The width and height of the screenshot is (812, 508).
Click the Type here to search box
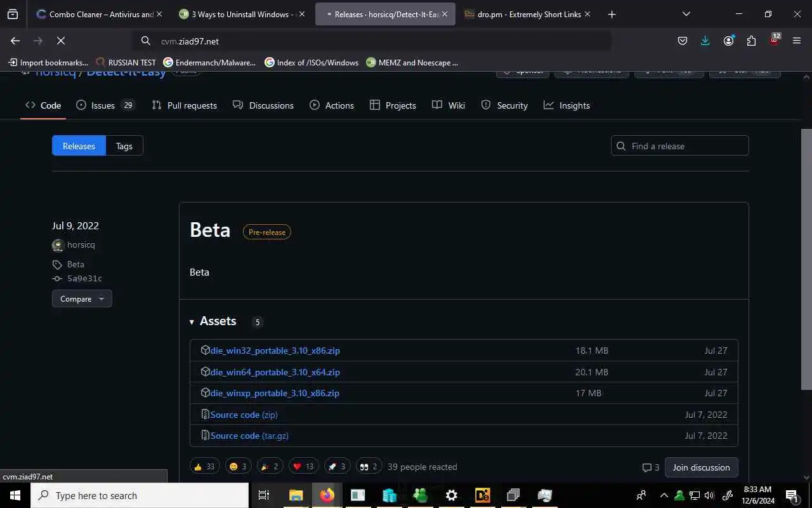(140, 495)
